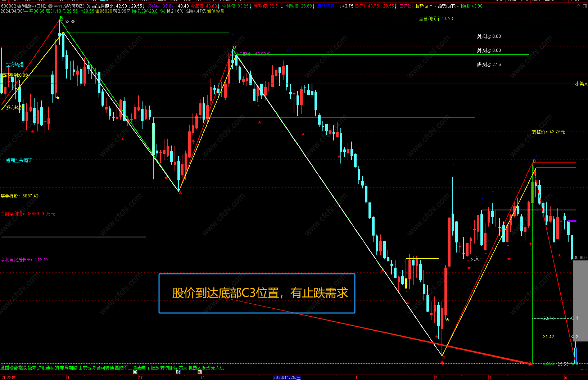This screenshot has height=380, width=588.
Task: Click the 今跌停 33.25 value
Action: tap(235, 6)
